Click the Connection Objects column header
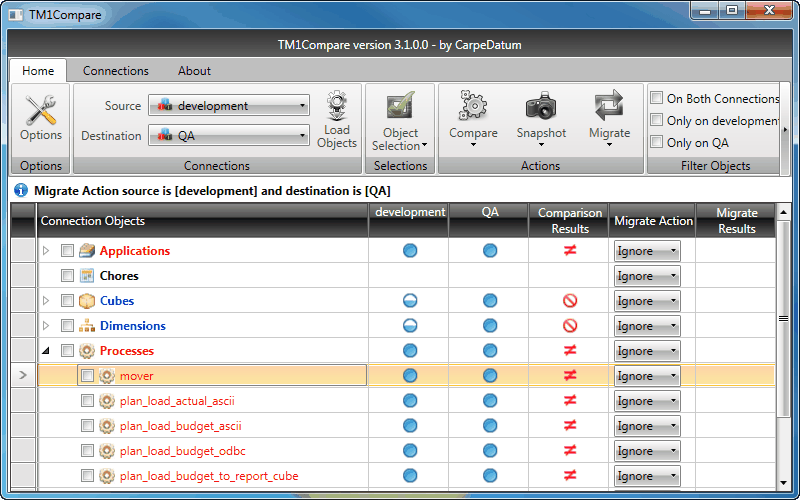The image size is (800, 500). pyautogui.click(x=203, y=220)
